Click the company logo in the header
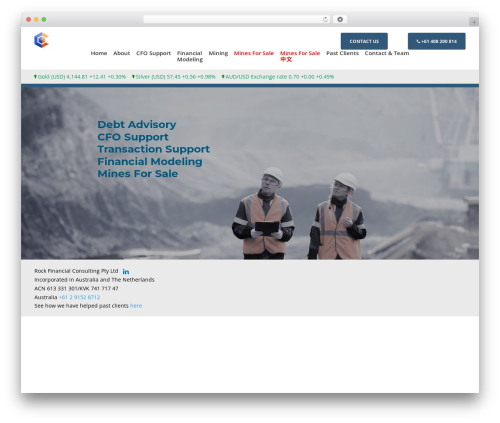This screenshot has height=423, width=500. 41,40
